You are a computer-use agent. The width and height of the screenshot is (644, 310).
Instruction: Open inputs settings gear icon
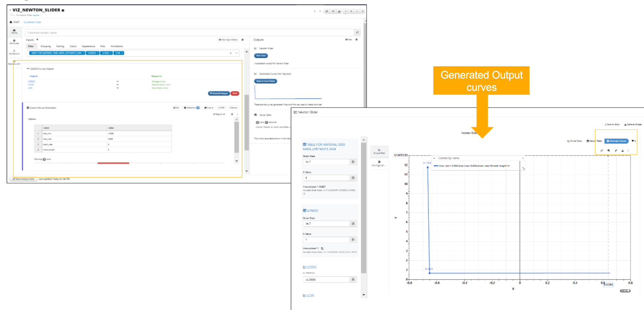click(x=243, y=40)
